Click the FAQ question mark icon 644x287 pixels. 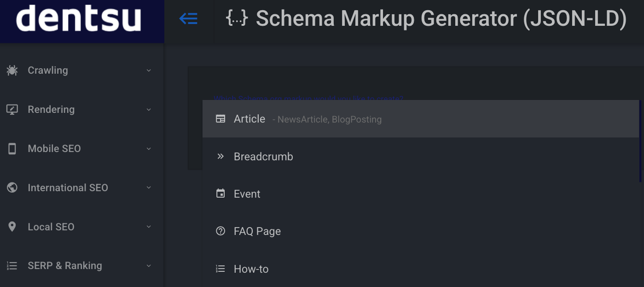tap(220, 231)
